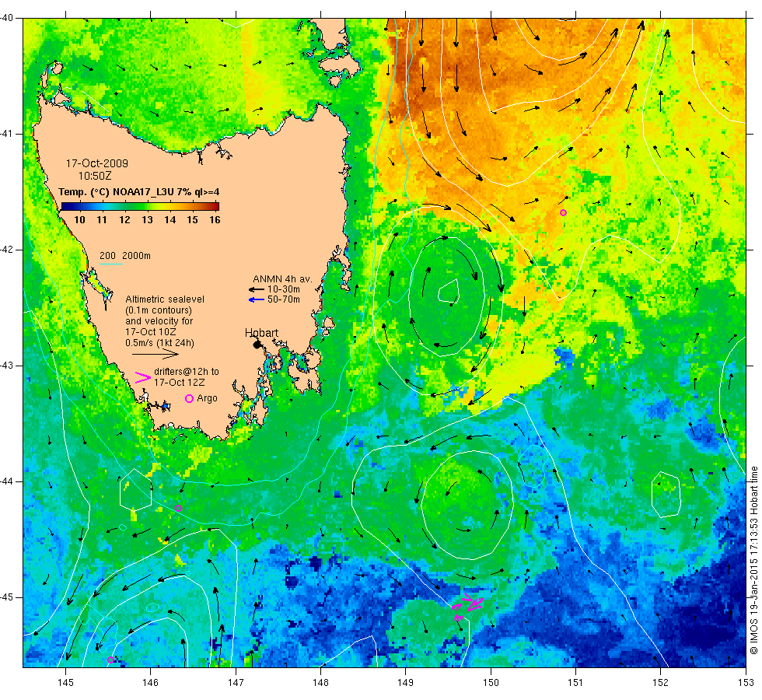Click the magenta Argo legend circle
Screen dimensions: 762x700
190,398
